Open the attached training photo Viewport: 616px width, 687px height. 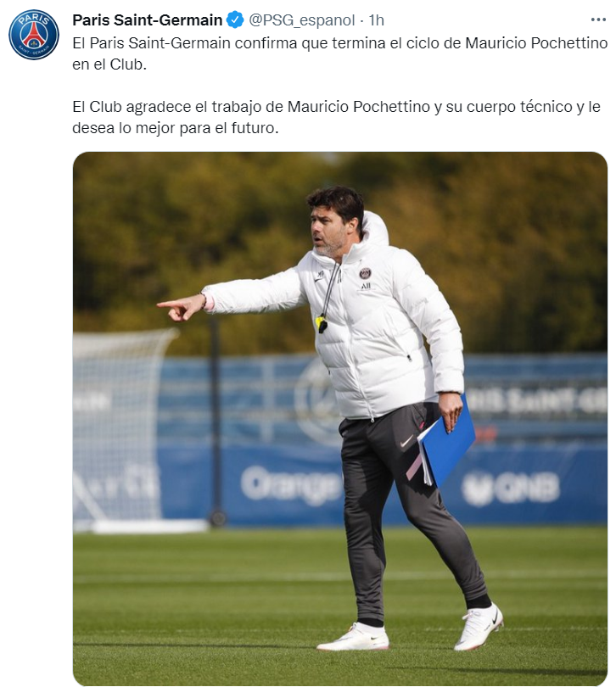click(x=339, y=418)
